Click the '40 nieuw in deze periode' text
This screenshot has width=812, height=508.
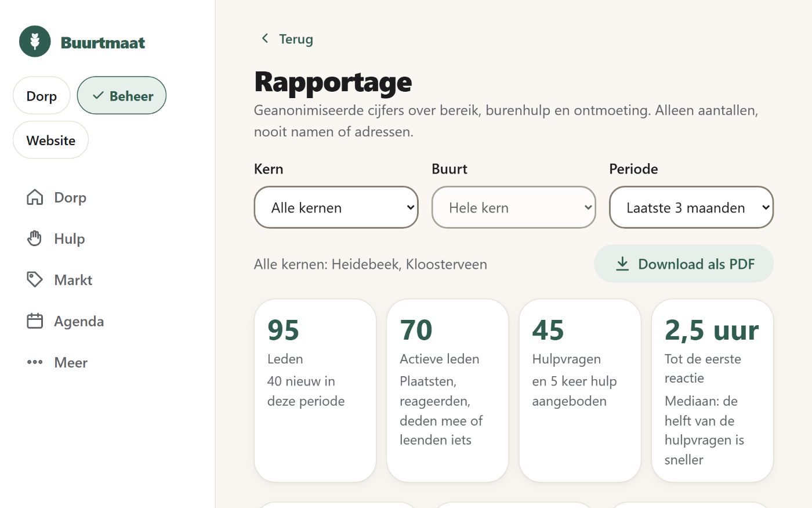coord(306,391)
